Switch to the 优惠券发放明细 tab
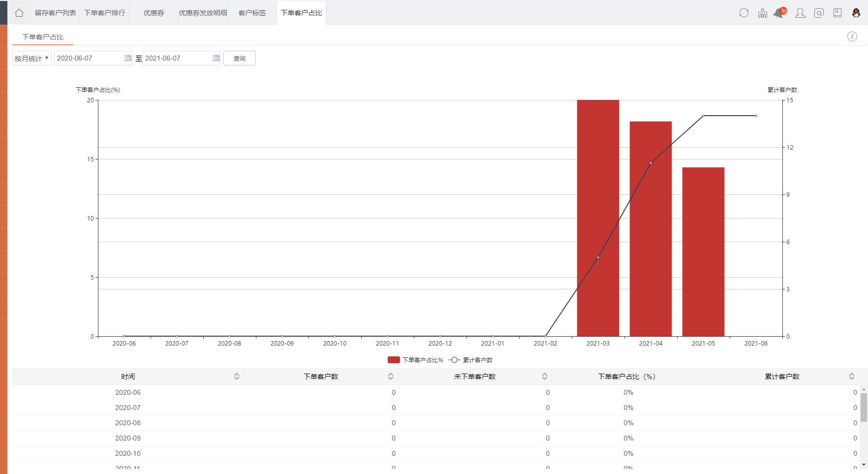The width and height of the screenshot is (868, 474). (x=203, y=13)
